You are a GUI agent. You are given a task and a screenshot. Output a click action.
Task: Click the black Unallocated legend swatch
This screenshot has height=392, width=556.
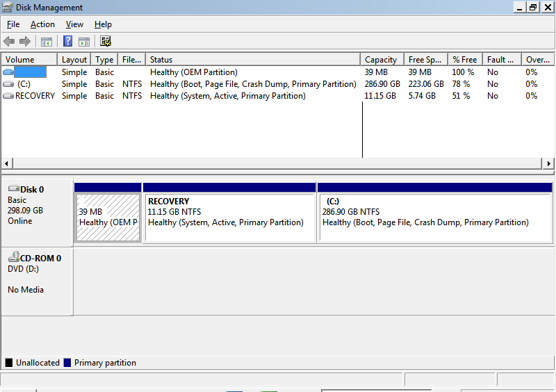tap(9, 363)
